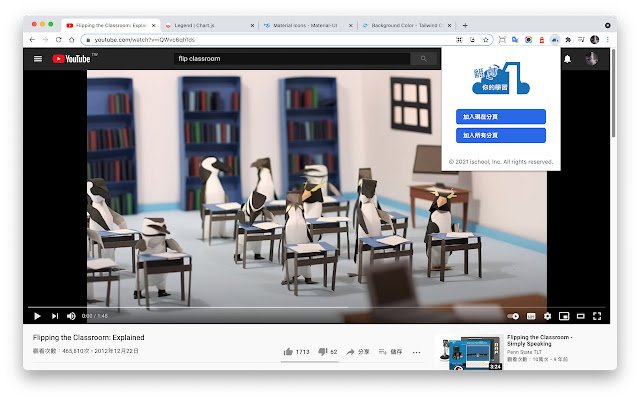Click the bottom blue button in extension popup
The height and width of the screenshot is (400, 640).
point(500,135)
